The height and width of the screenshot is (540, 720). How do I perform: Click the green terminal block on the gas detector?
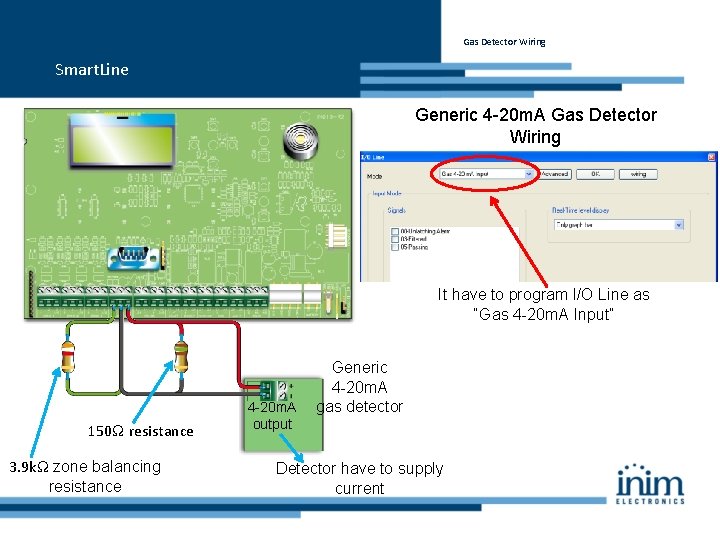click(265, 390)
